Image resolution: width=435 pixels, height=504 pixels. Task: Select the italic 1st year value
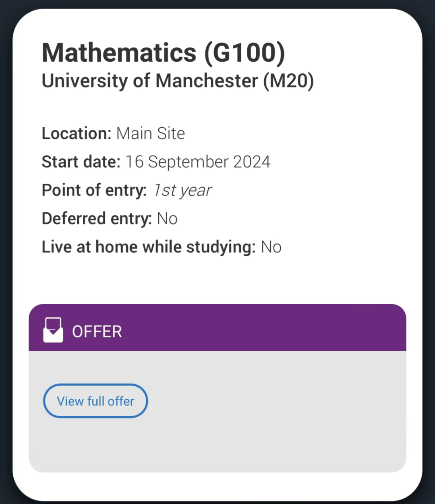coord(182,191)
